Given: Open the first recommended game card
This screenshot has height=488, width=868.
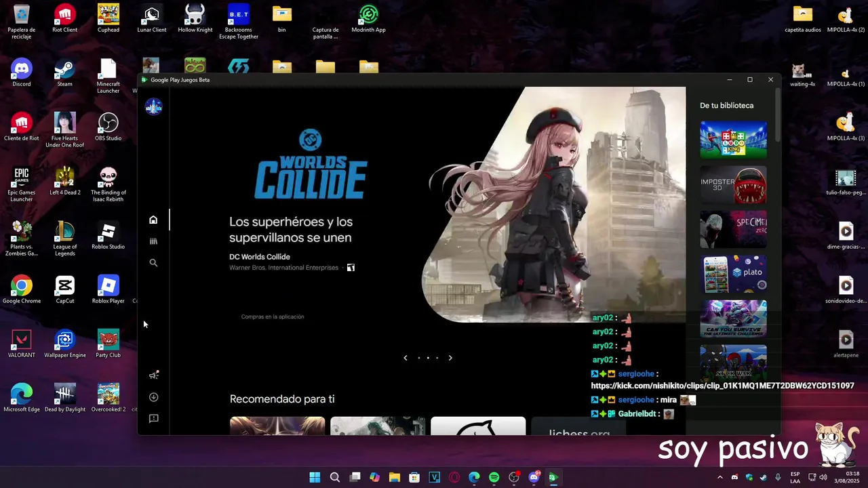Looking at the screenshot, I should (277, 426).
